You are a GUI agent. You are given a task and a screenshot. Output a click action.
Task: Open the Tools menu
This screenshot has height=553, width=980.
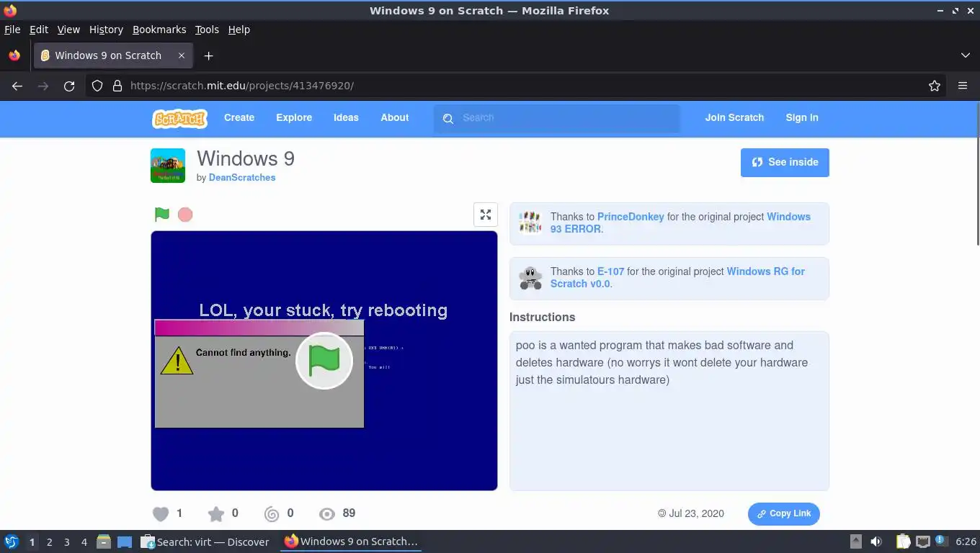[207, 30]
